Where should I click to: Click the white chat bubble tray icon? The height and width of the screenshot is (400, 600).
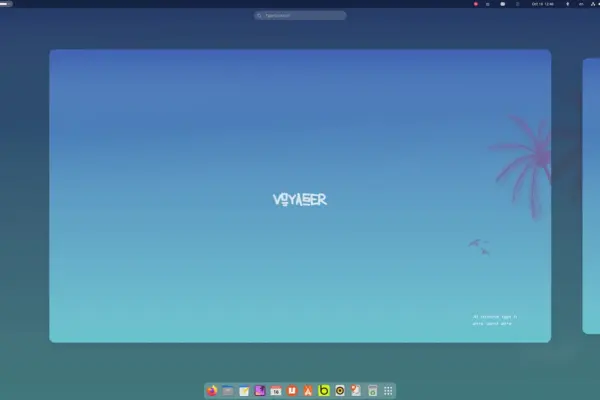click(x=502, y=4)
